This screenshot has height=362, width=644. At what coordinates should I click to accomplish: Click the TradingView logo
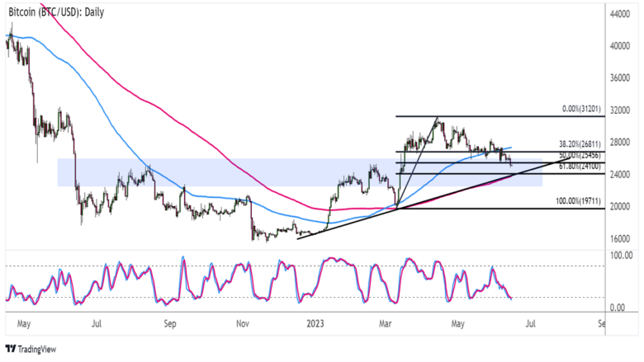(x=33, y=349)
